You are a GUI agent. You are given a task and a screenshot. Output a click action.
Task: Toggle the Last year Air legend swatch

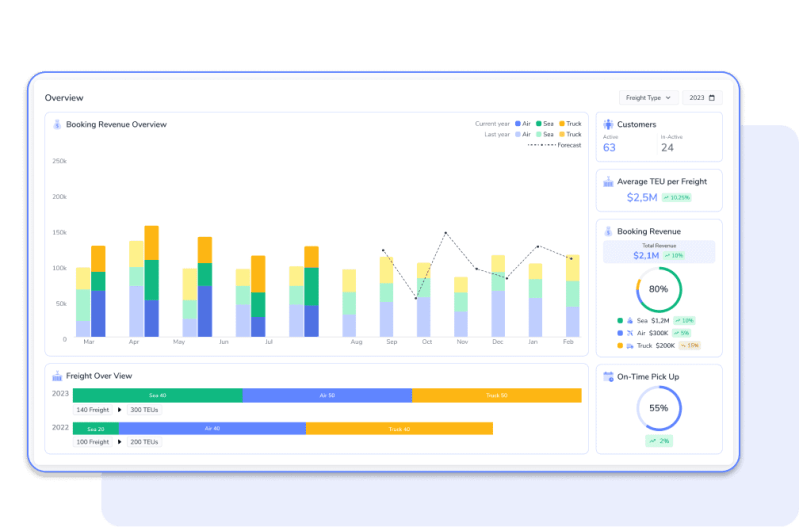pyautogui.click(x=518, y=135)
